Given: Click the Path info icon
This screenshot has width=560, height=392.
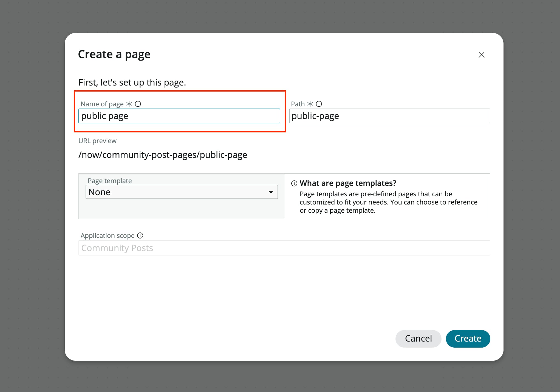Looking at the screenshot, I should [319, 104].
